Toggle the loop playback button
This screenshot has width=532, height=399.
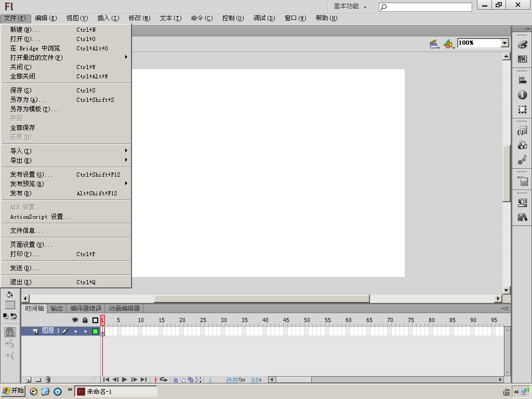pyautogui.click(x=164, y=380)
